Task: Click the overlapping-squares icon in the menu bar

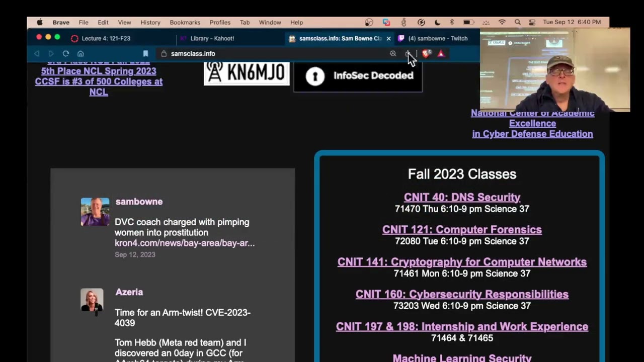Action: point(386,22)
